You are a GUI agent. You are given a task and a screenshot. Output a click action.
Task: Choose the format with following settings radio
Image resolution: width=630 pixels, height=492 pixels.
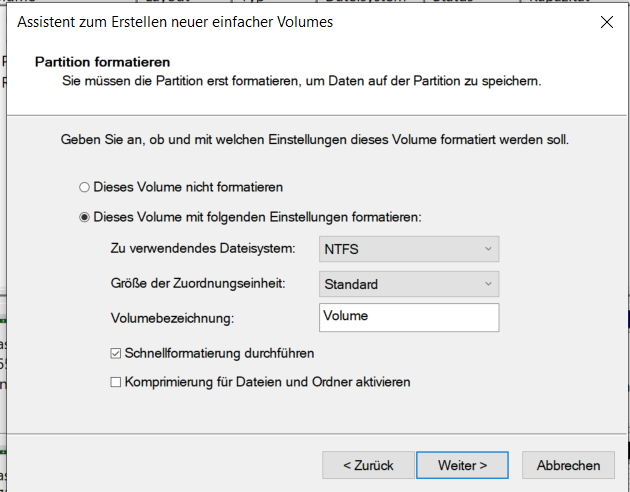pyautogui.click(x=84, y=217)
